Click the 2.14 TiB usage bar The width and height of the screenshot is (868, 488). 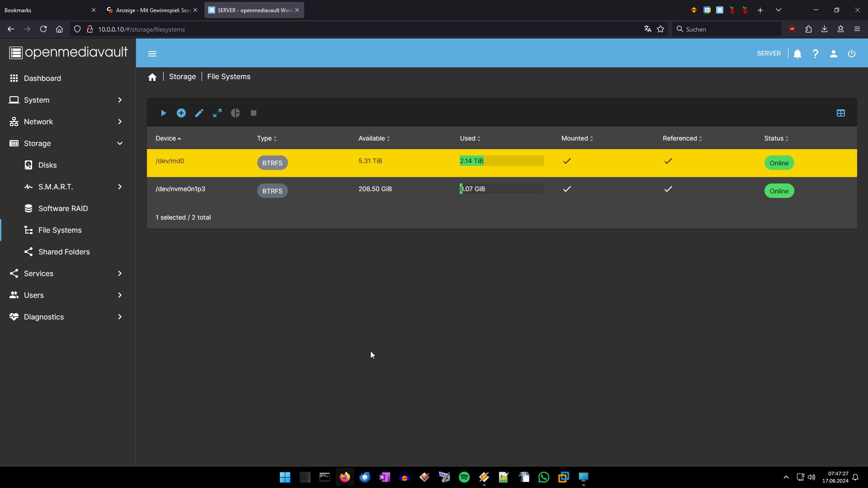pos(501,161)
